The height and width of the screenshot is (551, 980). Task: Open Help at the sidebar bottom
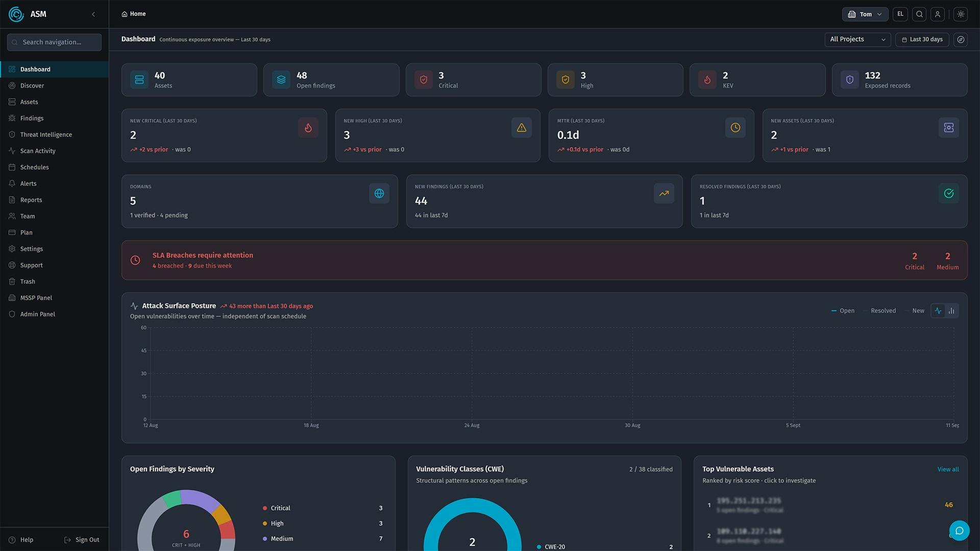[21, 540]
